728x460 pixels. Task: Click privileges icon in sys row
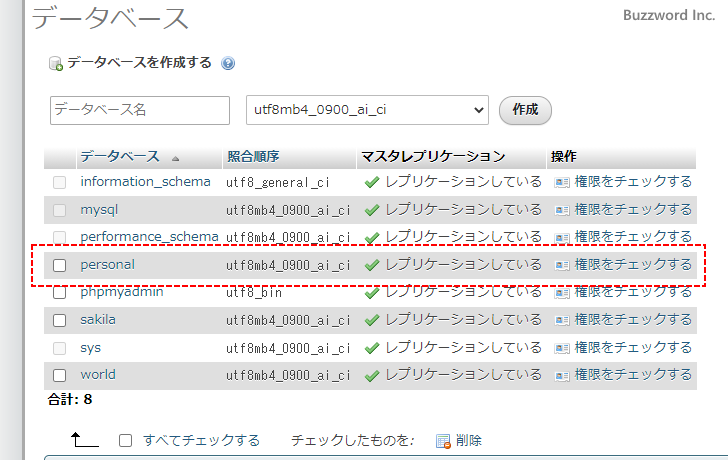pos(562,348)
